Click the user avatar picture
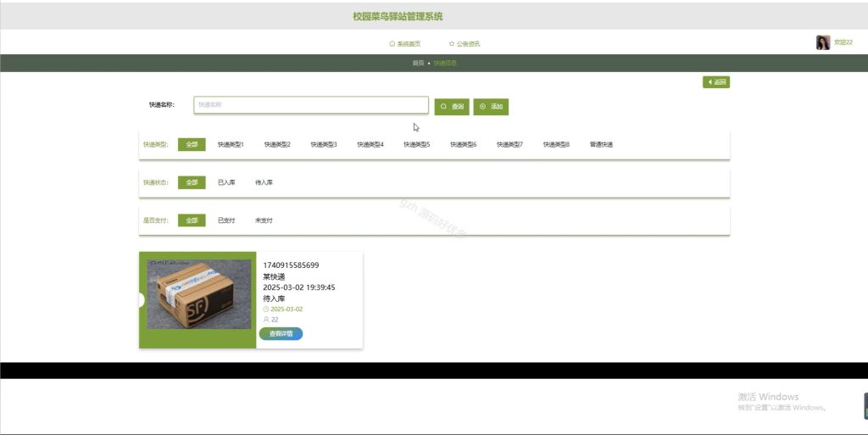The width and height of the screenshot is (868, 435). coord(823,42)
